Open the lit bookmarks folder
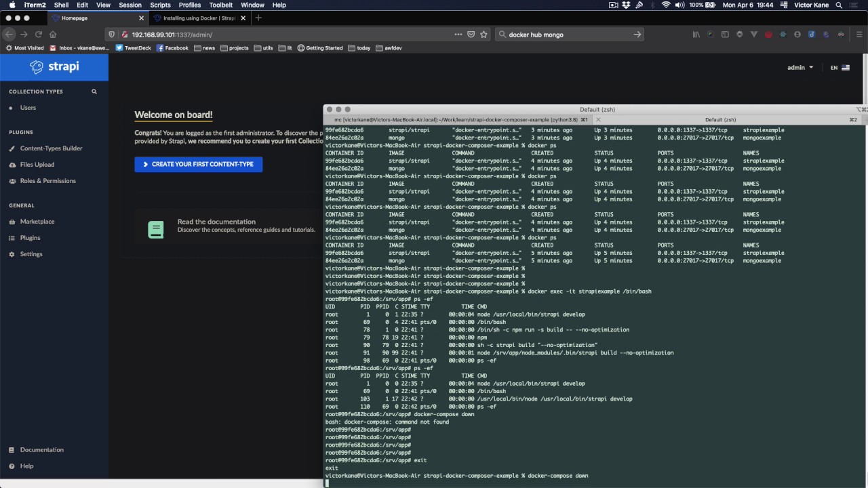 pos(285,48)
